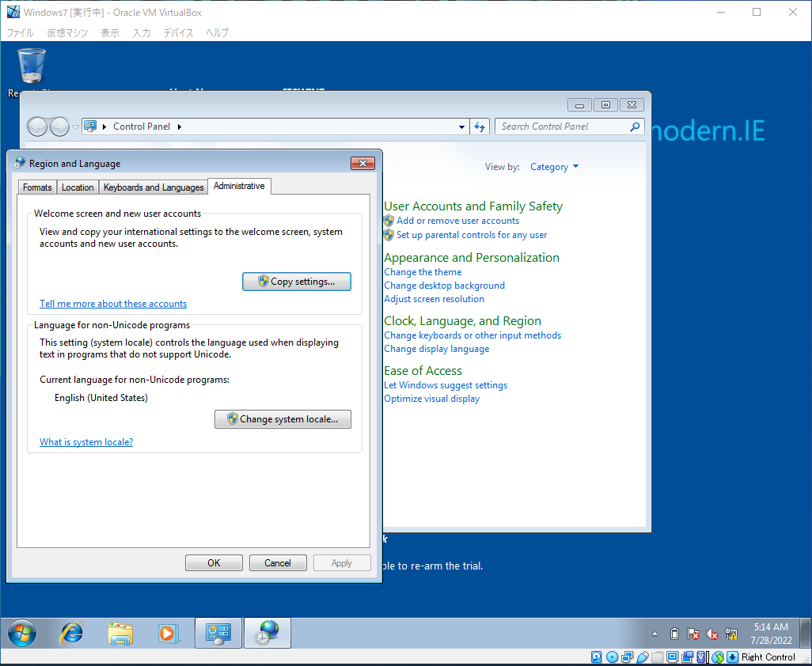
Task: Click the battery power tray icon
Action: (x=674, y=634)
